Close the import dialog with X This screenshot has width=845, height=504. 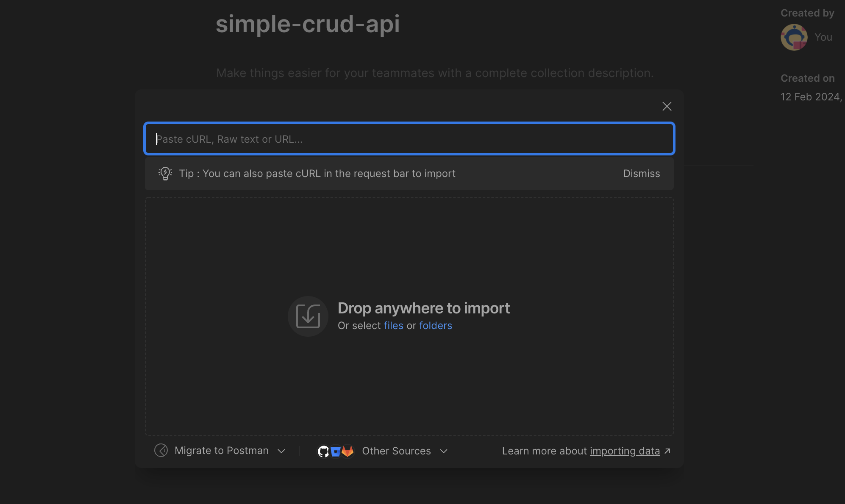point(667,106)
